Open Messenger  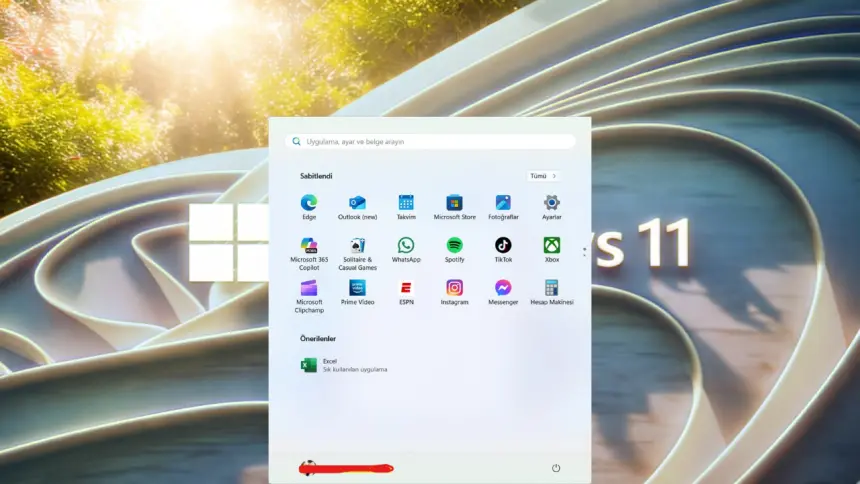(503, 292)
